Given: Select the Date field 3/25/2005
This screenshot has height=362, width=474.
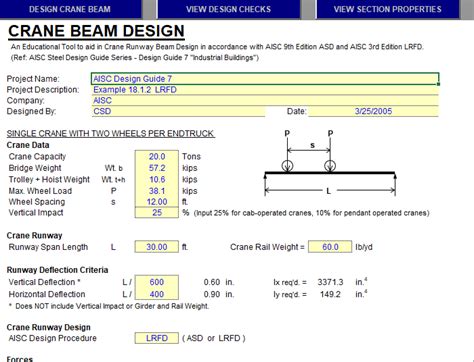Looking at the screenshot, I should click(373, 111).
